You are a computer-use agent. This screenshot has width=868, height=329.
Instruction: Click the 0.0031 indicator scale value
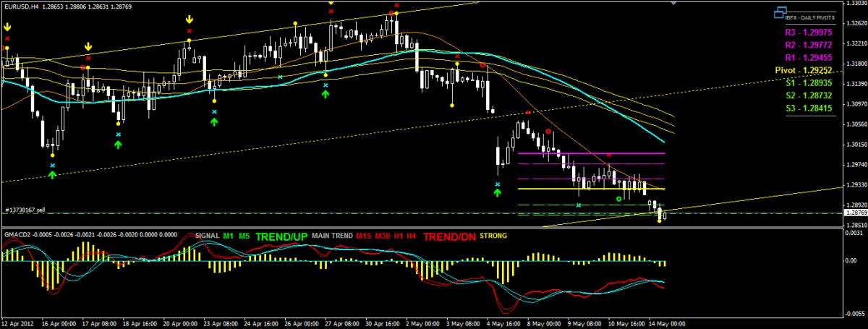[854, 234]
